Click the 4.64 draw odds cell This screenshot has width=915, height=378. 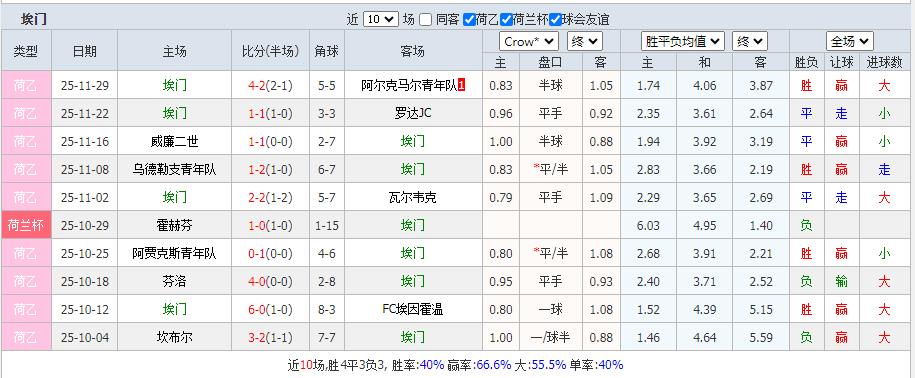[x=704, y=338]
